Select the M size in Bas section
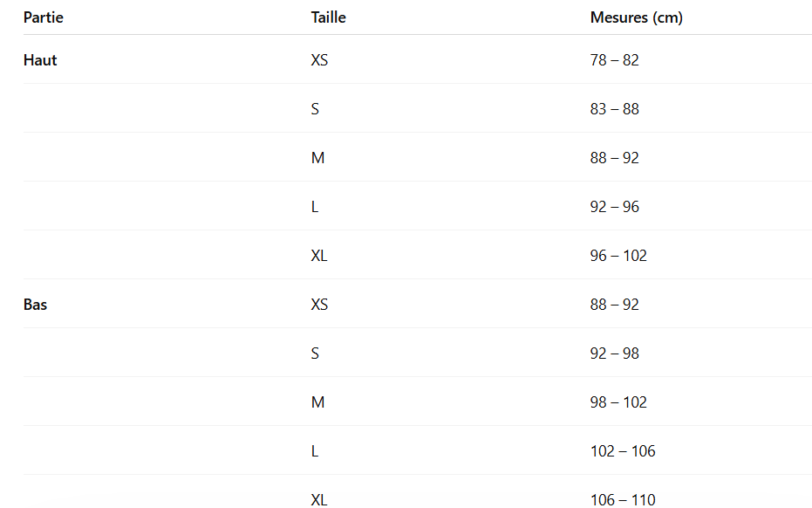Screen dimensions: 812x508 point(317,402)
